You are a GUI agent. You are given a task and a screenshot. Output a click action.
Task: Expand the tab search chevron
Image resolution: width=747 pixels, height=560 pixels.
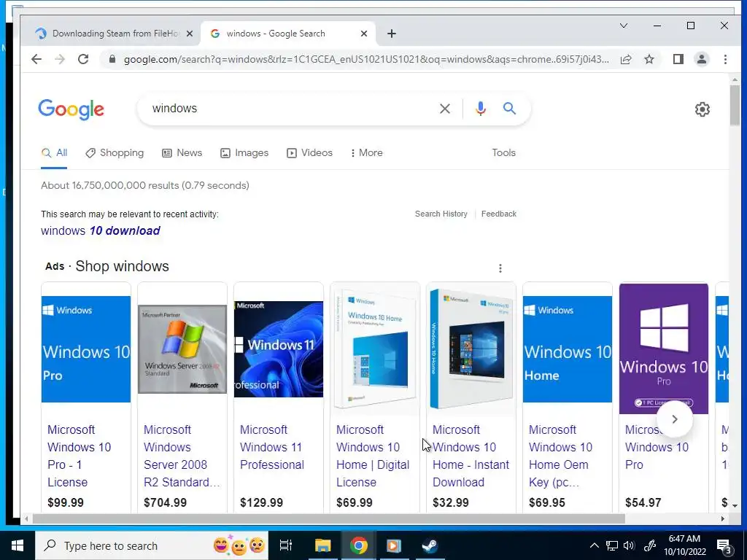(623, 26)
